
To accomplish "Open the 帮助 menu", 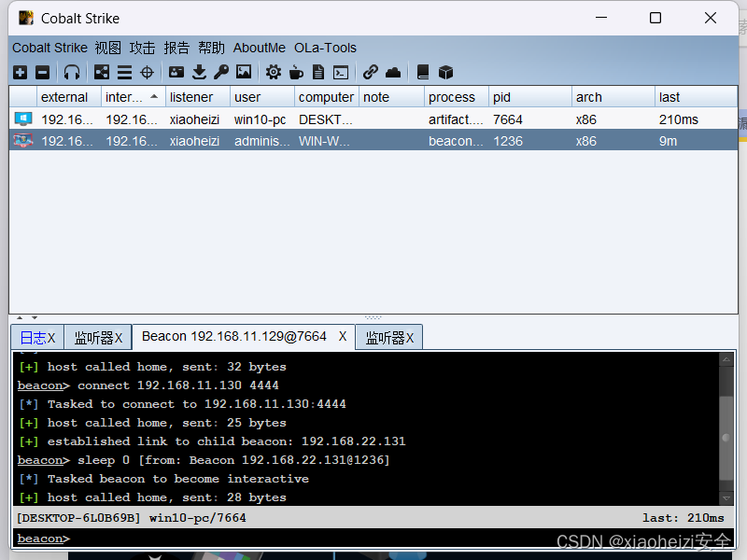I will click(211, 49).
